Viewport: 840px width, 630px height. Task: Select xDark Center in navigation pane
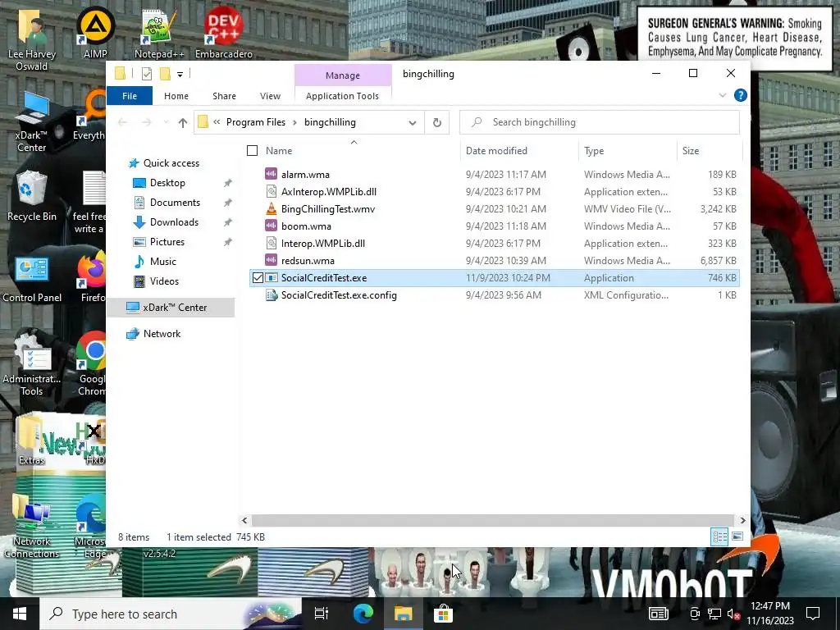[x=171, y=308]
